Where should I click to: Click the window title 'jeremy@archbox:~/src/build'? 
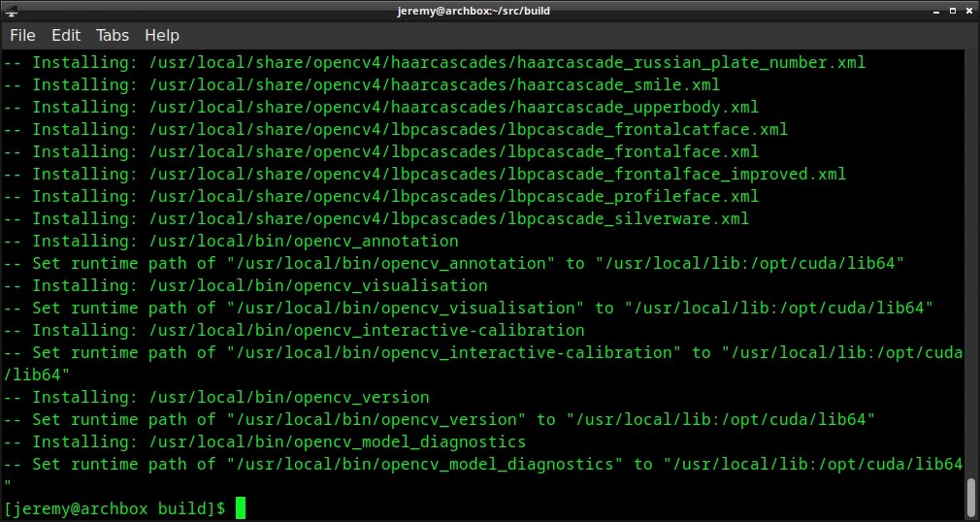point(474,11)
